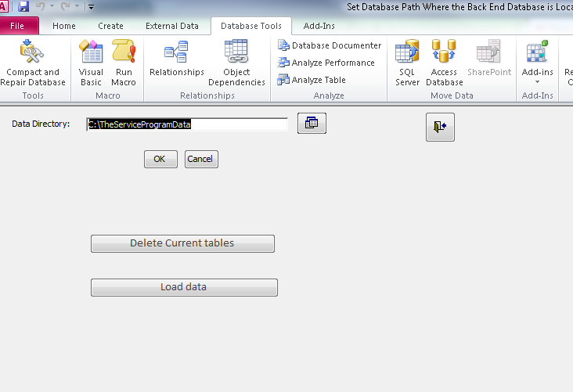Select the Database Tools tab

[251, 26]
